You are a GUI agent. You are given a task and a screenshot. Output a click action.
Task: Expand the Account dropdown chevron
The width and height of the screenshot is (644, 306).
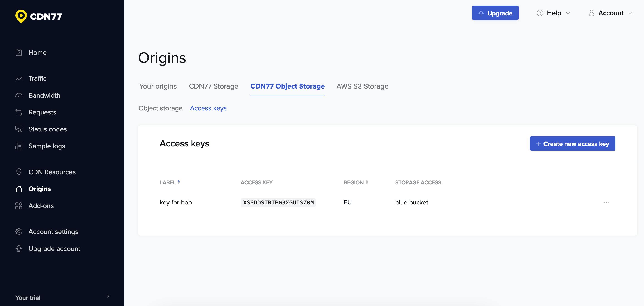click(x=631, y=13)
